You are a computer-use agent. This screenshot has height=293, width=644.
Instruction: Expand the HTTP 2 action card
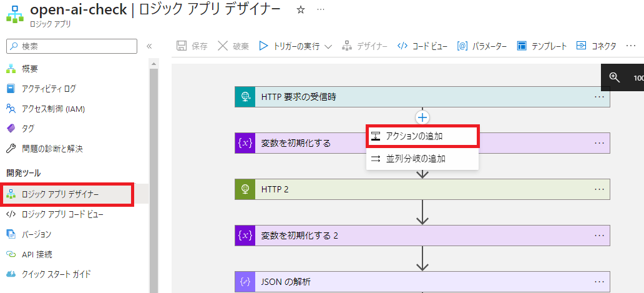[x=422, y=189]
